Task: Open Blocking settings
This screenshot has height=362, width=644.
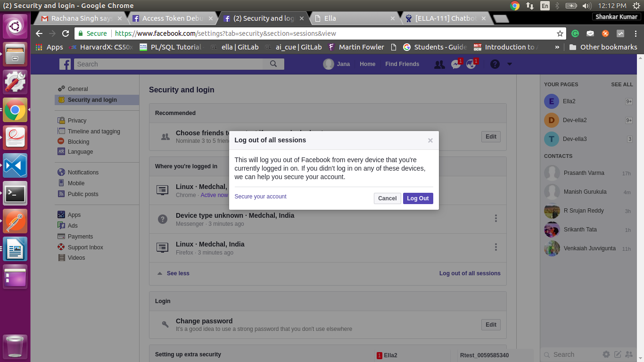Action: coord(78,142)
